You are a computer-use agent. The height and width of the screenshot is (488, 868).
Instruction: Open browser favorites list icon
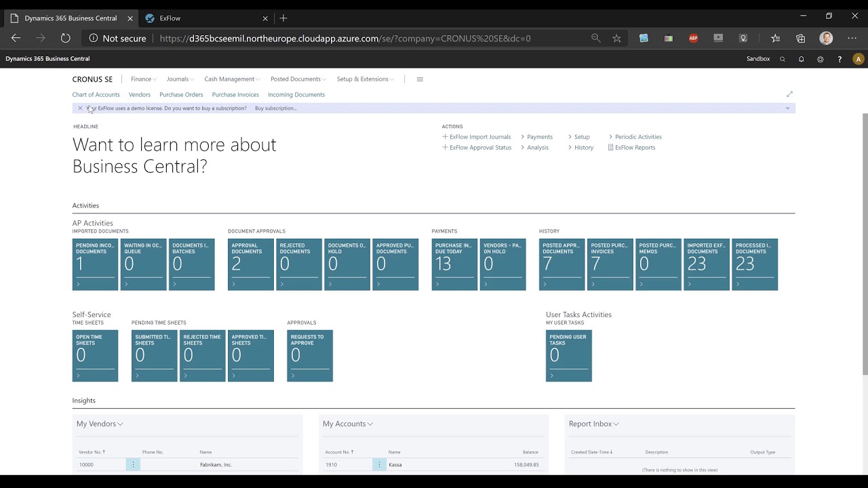pyautogui.click(x=776, y=39)
